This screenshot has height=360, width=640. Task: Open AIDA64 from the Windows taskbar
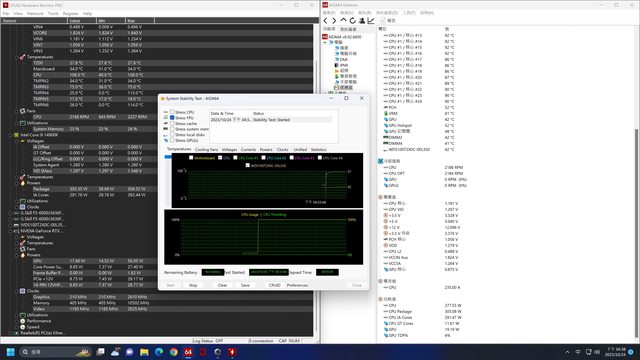(x=188, y=352)
